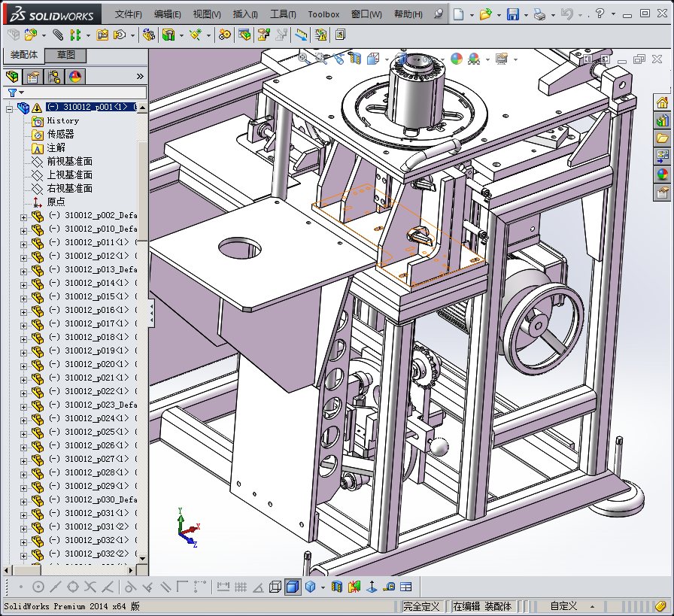Open the dropdown arrow beside New
Screen dimensions: 674x616
pos(472,16)
